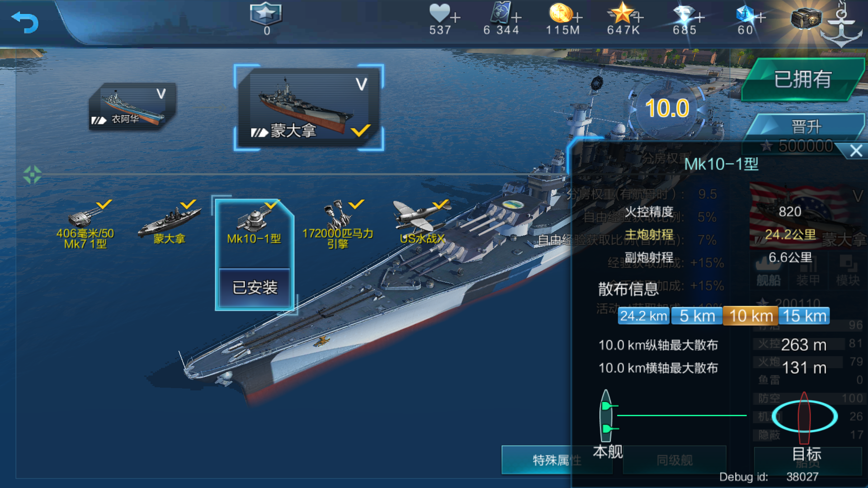
Task: Close the Mk10-1型 info panel
Action: (x=856, y=151)
